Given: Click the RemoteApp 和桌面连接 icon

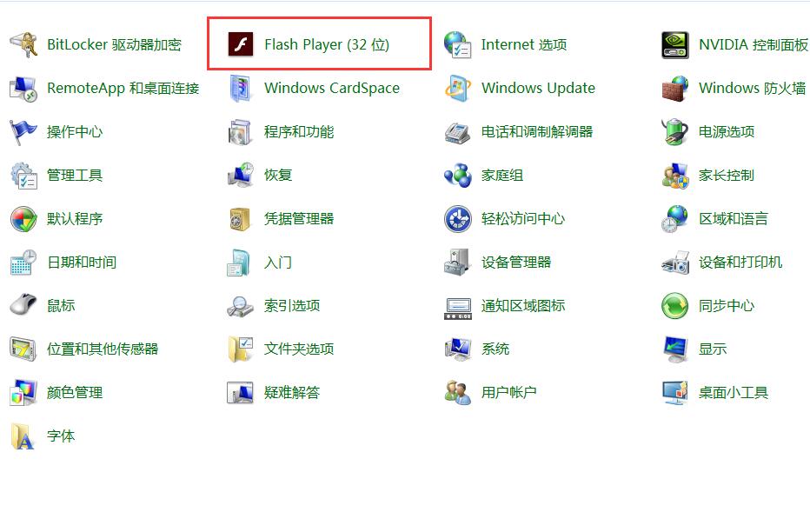Looking at the screenshot, I should [x=23, y=89].
